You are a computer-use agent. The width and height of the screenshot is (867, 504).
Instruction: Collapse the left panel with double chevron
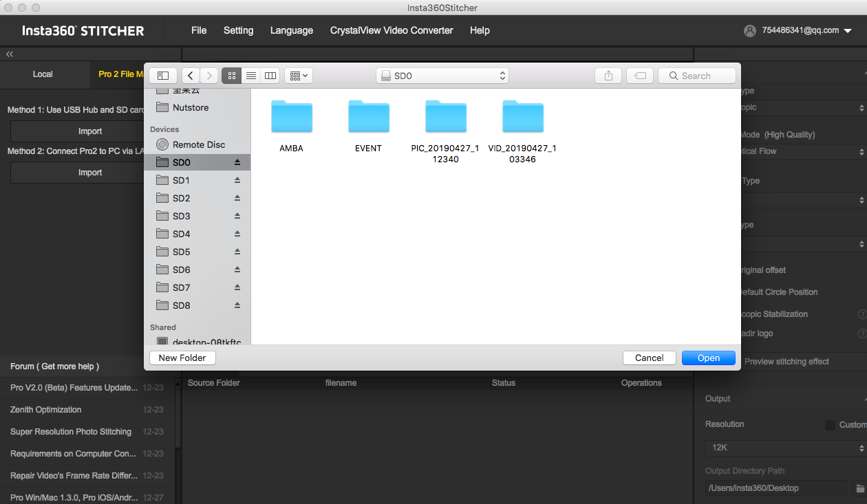tap(10, 54)
